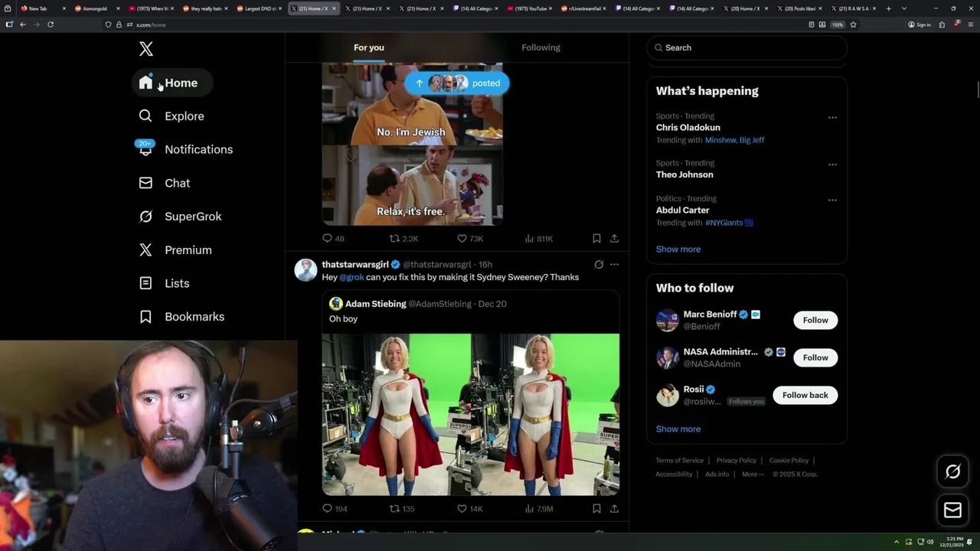Like the meme post with 73K likes
Viewport: 980px width, 551px height.
(469, 239)
